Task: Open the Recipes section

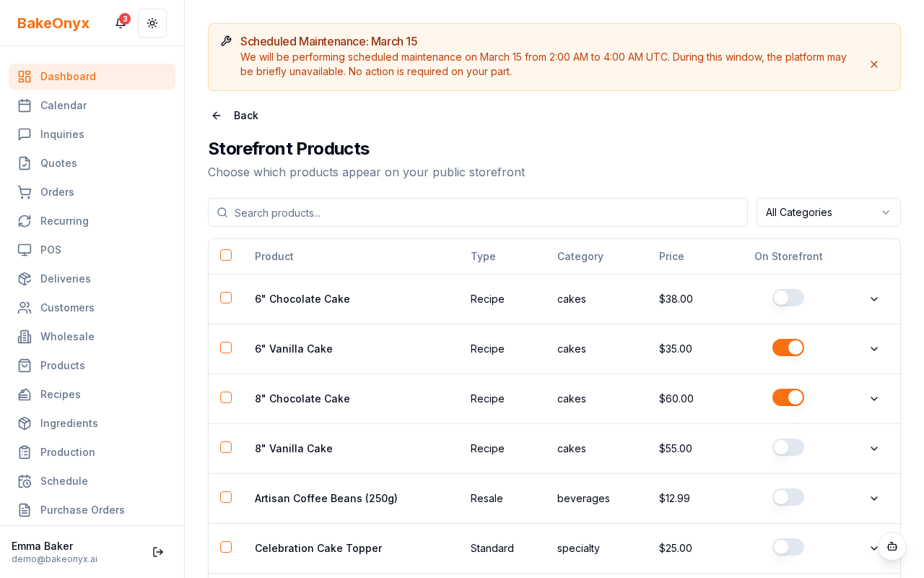Action: click(x=60, y=394)
